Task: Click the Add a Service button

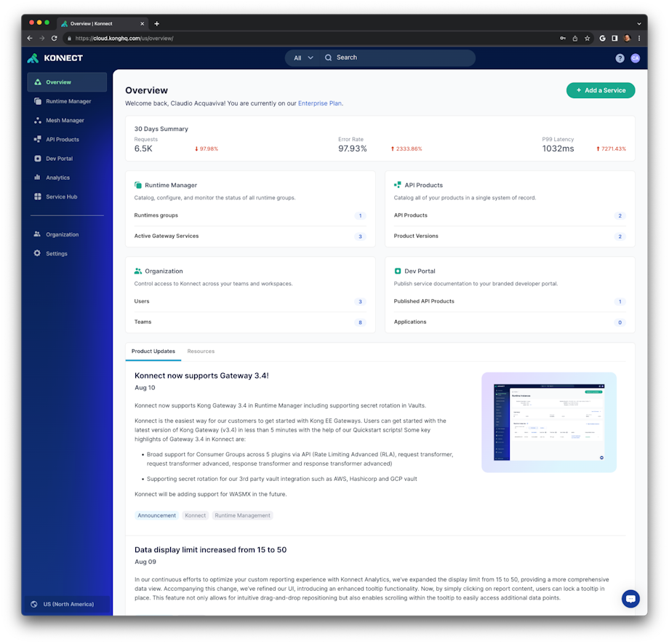Action: coord(601,90)
